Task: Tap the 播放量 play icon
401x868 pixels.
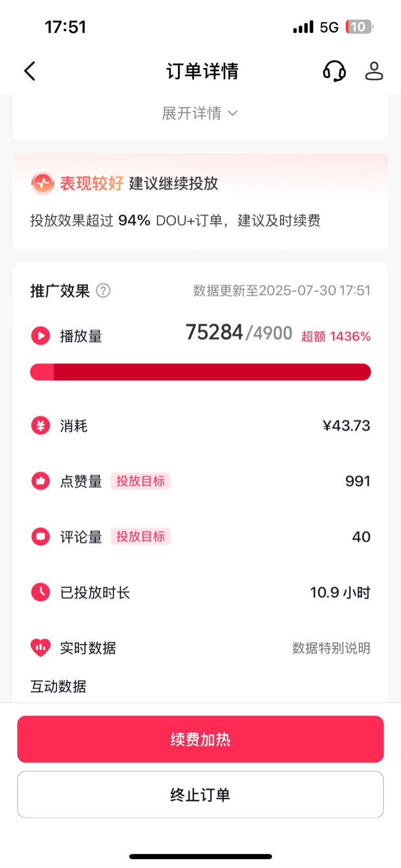Action: click(x=41, y=336)
